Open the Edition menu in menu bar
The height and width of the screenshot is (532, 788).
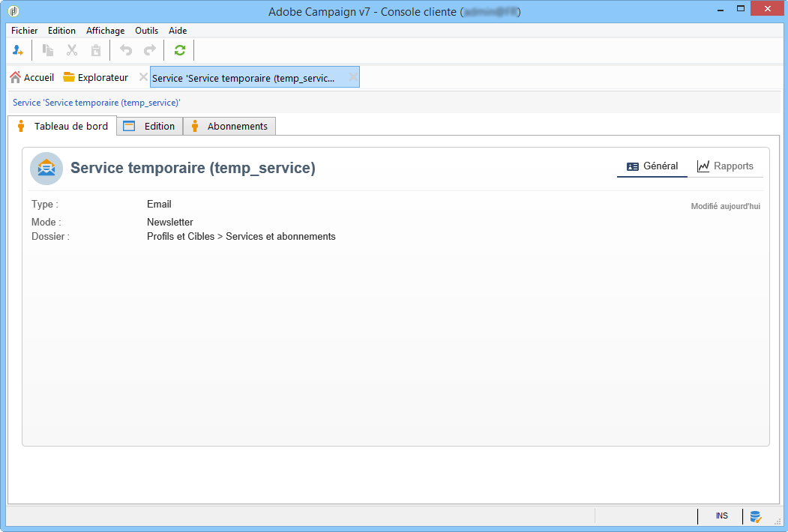(61, 31)
